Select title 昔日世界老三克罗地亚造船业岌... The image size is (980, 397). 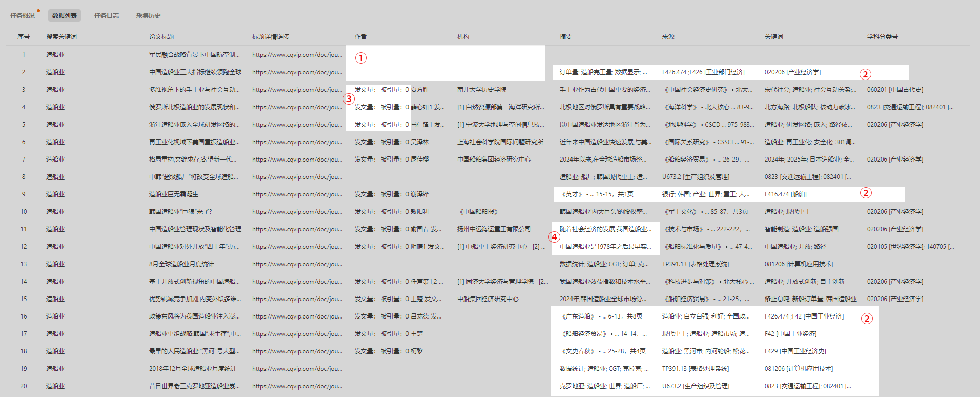pos(194,386)
